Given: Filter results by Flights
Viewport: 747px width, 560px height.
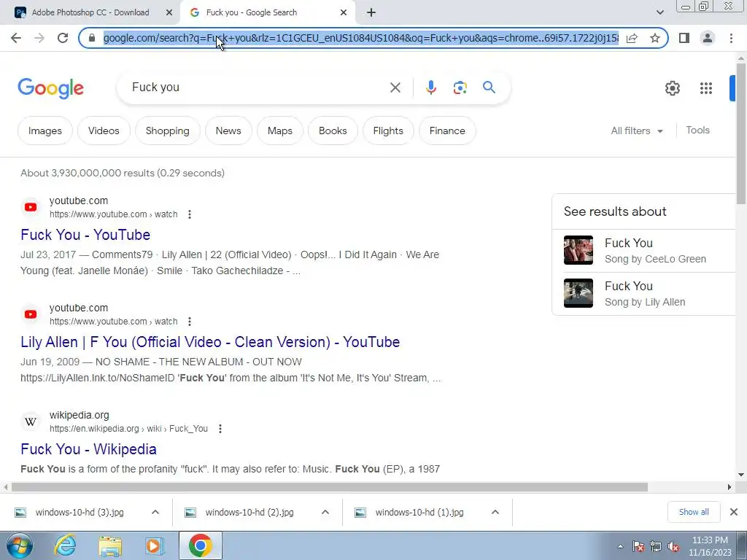Looking at the screenshot, I should (388, 131).
